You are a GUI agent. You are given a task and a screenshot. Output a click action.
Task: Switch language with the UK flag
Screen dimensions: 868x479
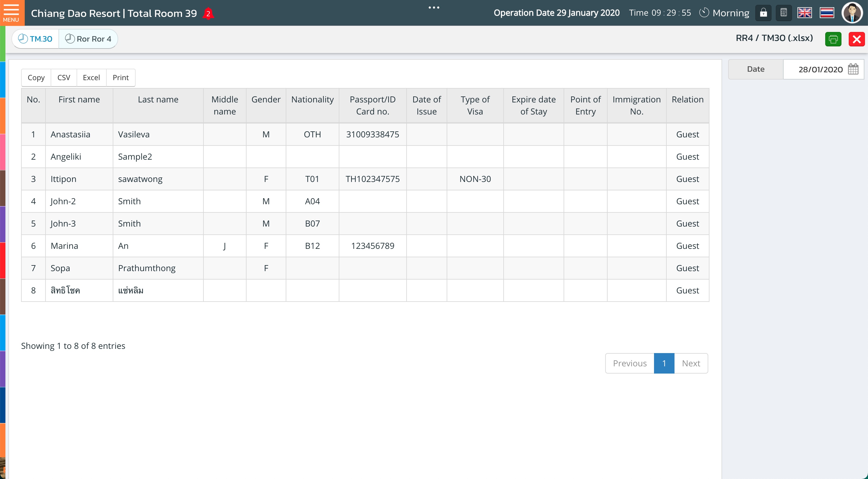click(804, 13)
